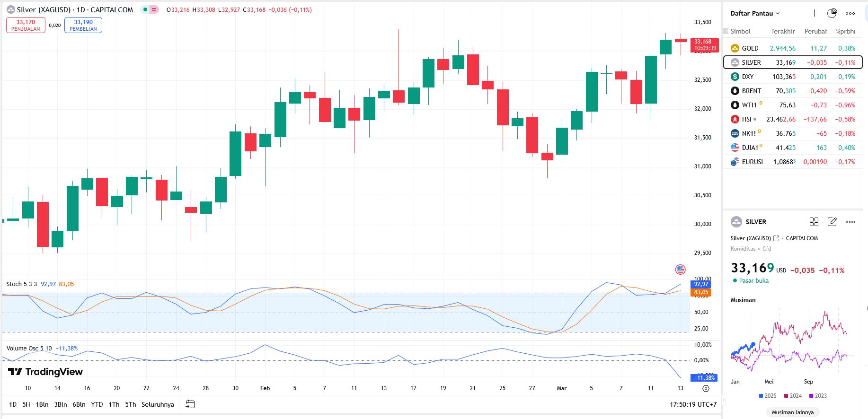Open the watchlist advanced view pie icon
Screen dimensions: 868x419
tap(832, 13)
